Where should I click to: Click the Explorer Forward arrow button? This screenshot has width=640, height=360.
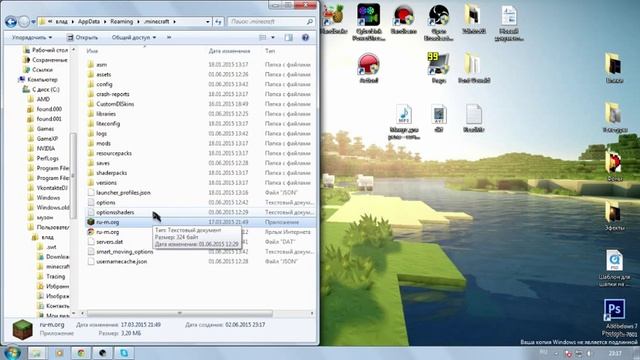pyautogui.click(x=24, y=22)
